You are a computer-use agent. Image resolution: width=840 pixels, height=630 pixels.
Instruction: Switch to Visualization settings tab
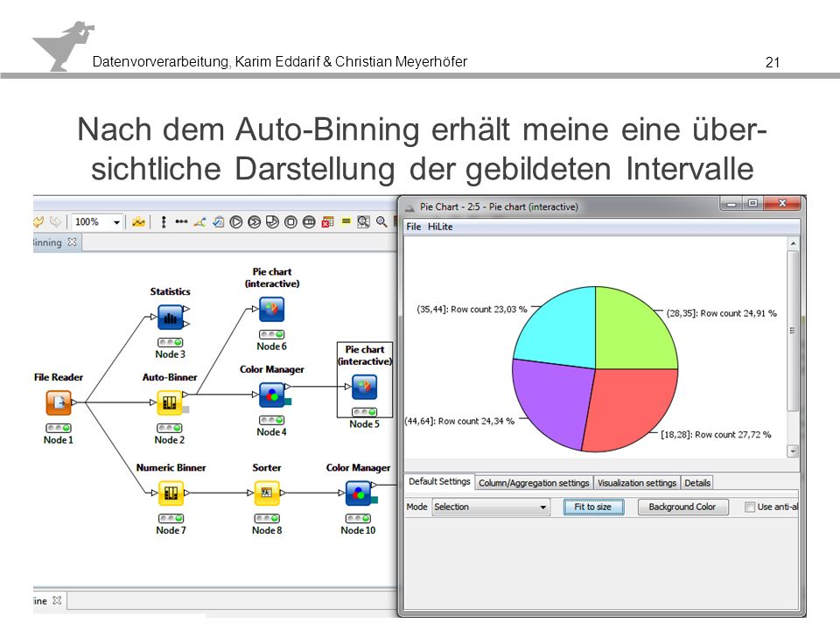[637, 483]
